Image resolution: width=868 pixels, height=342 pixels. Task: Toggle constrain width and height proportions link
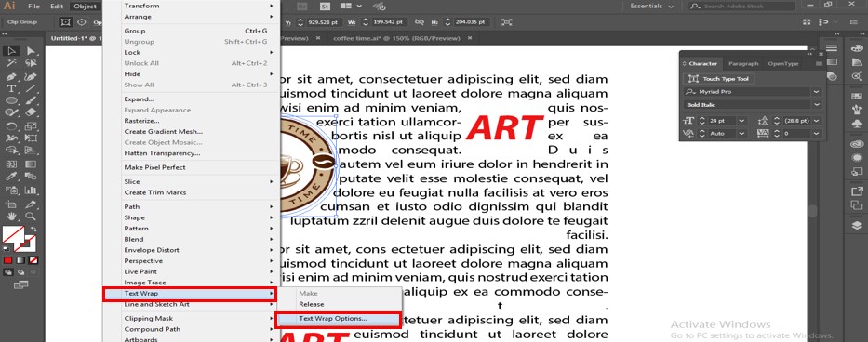pos(420,22)
